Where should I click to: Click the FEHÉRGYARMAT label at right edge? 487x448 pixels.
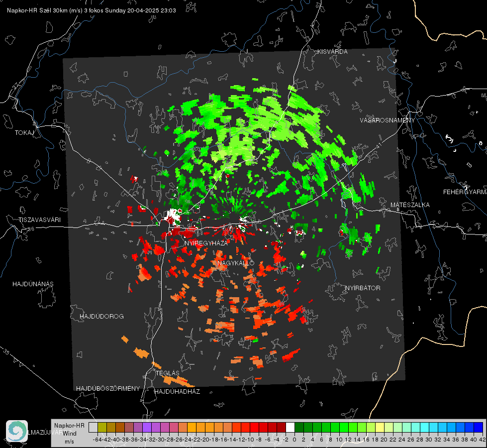465,192
